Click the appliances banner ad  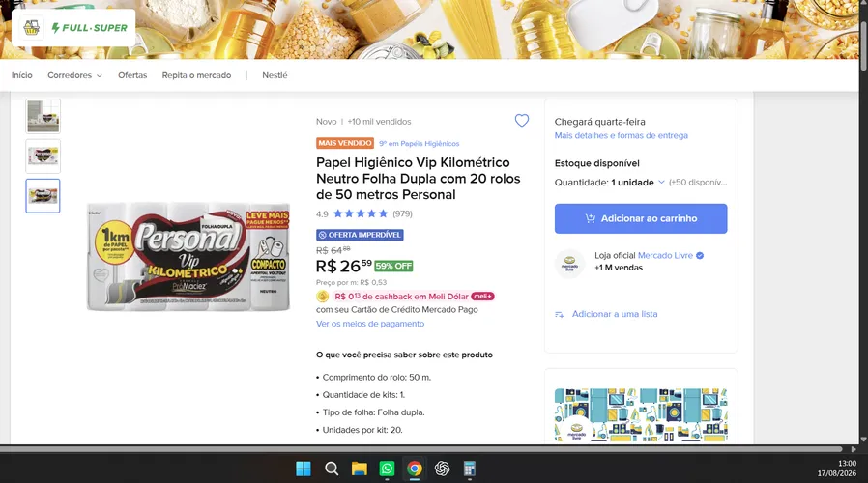pos(641,414)
